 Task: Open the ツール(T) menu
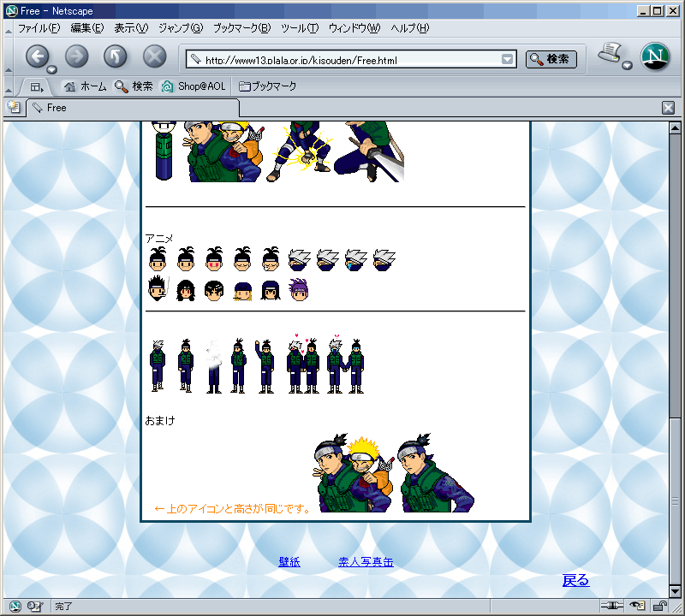pyautogui.click(x=299, y=28)
